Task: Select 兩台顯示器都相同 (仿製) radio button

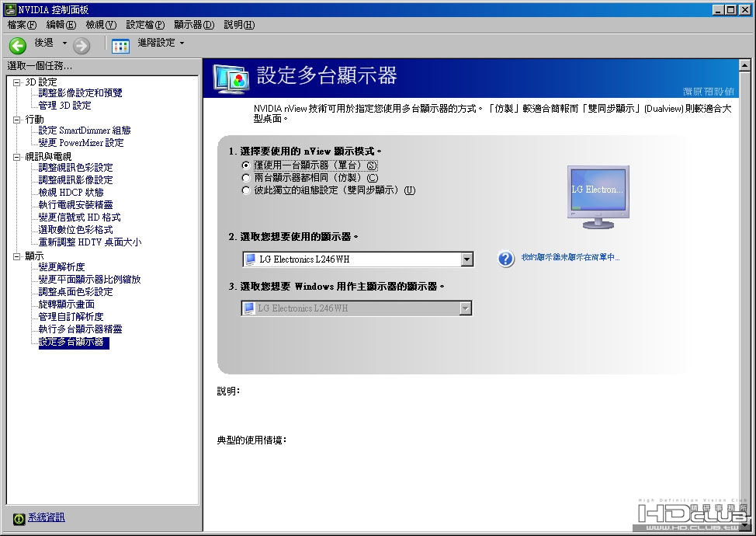Action: [x=246, y=178]
